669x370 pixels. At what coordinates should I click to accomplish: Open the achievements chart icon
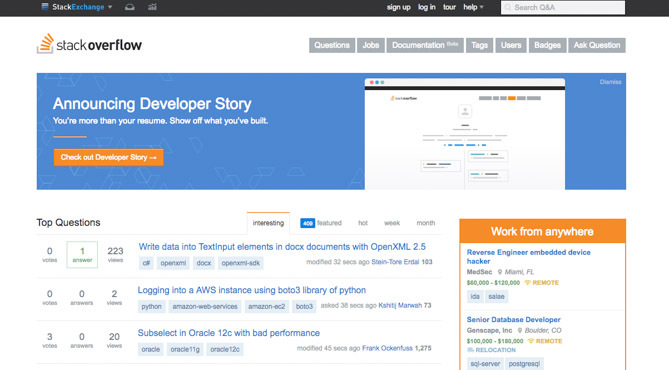(152, 7)
